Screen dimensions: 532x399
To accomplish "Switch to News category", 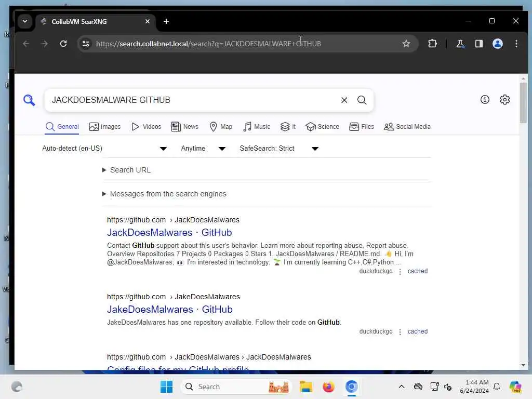I will point(184,127).
